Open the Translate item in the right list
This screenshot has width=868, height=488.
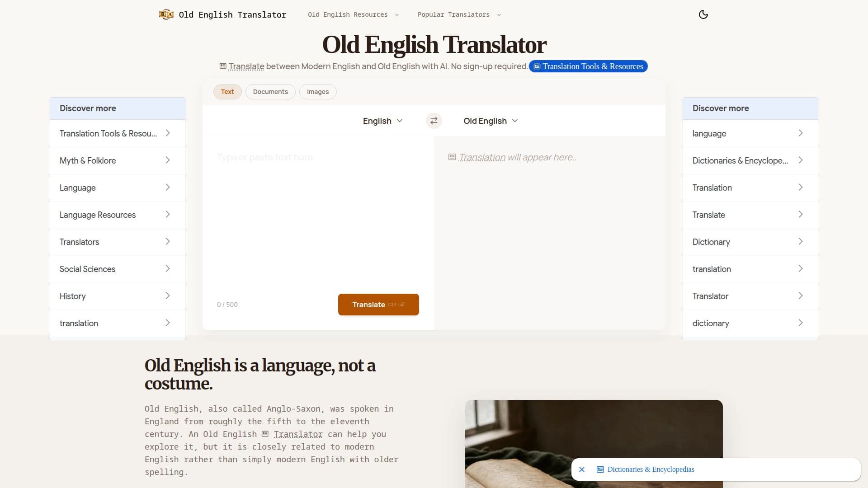point(750,215)
